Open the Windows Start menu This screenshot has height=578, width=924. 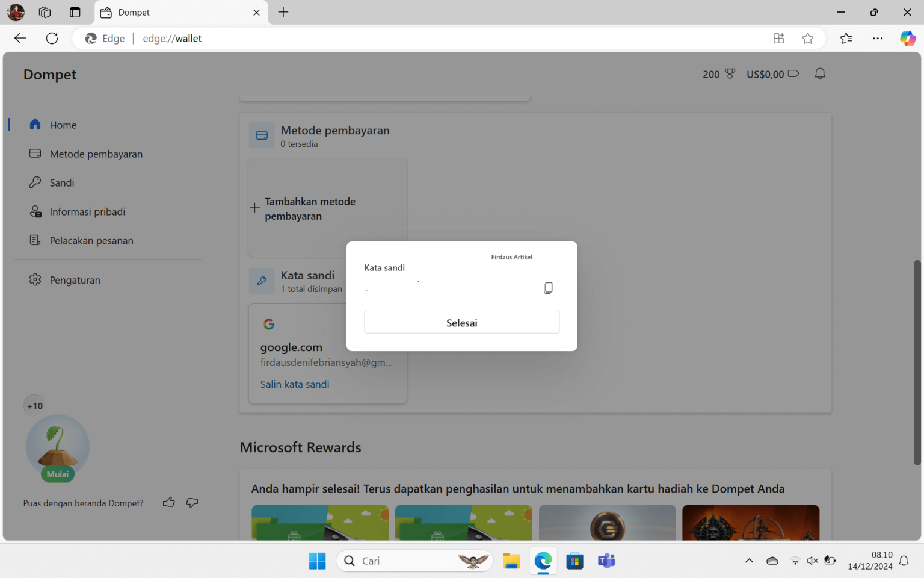point(317,561)
